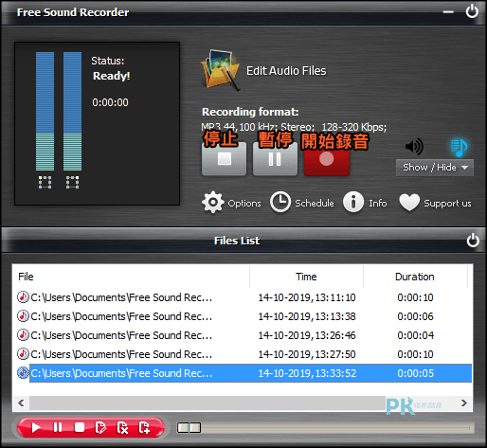
Task: Click the duration 0:00:06 cell
Action: pyautogui.click(x=415, y=316)
